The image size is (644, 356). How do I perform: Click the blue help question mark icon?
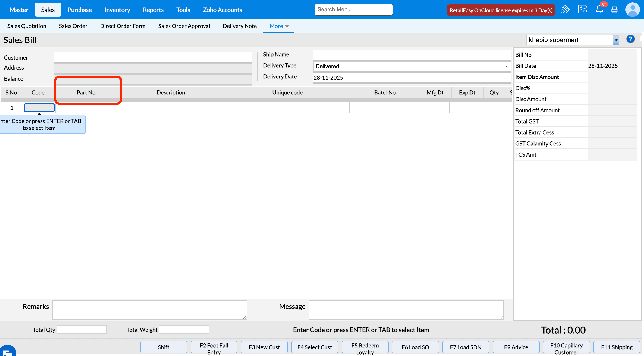pyautogui.click(x=630, y=39)
